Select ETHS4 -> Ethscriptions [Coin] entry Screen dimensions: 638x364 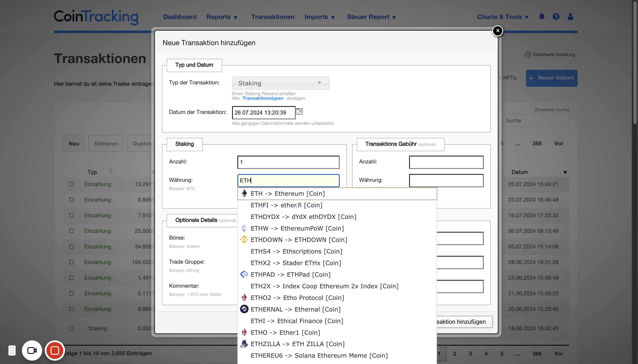click(x=337, y=251)
